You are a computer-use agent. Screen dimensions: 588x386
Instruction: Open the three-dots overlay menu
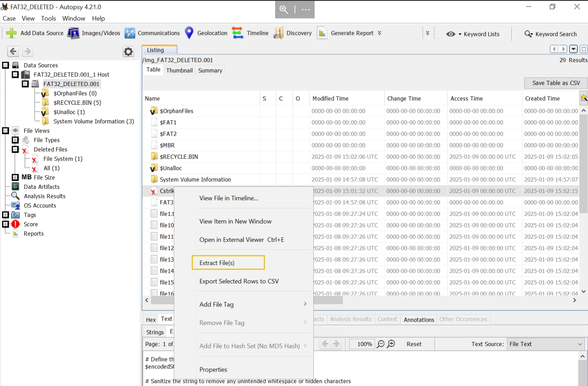pos(306,10)
